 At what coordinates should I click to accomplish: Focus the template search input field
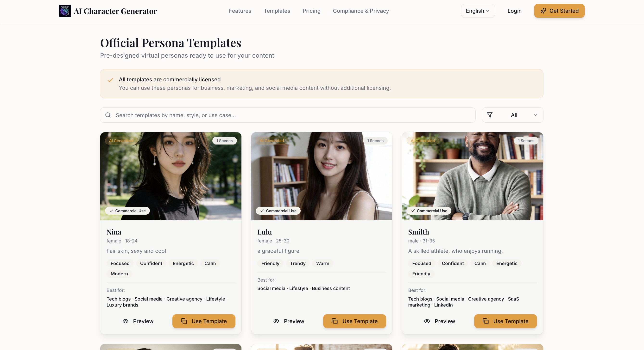(288, 115)
